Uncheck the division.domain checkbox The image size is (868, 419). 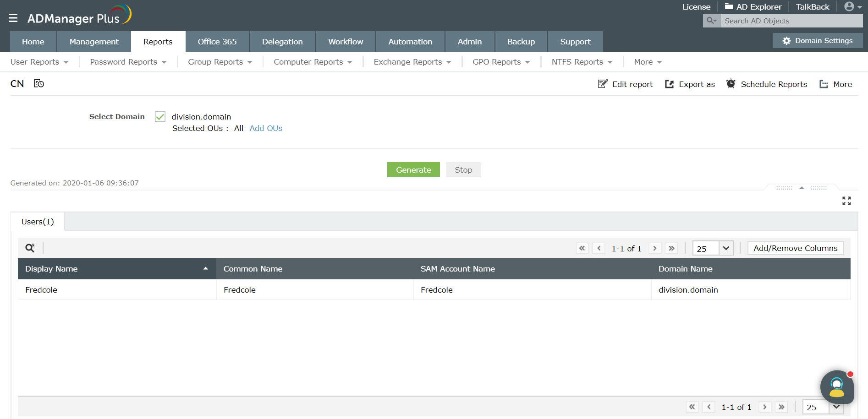click(x=160, y=116)
